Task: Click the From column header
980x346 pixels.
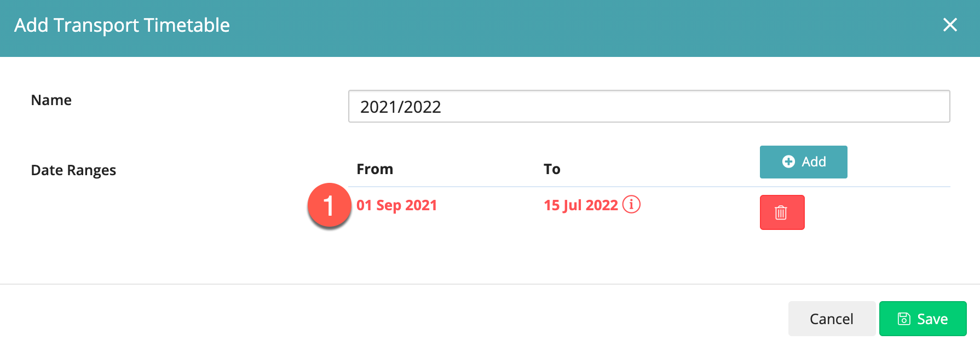Action: click(x=374, y=169)
